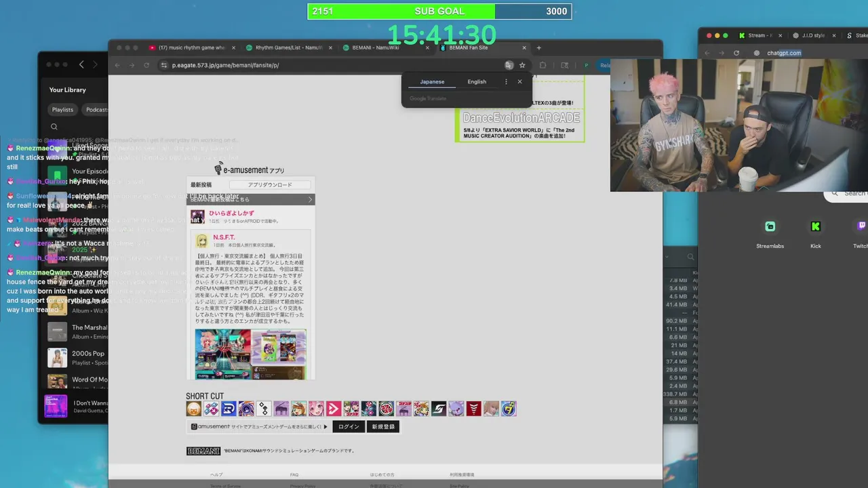The image size is (868, 488).
Task: Open The Marshall album in Spotify library
Action: (x=77, y=331)
